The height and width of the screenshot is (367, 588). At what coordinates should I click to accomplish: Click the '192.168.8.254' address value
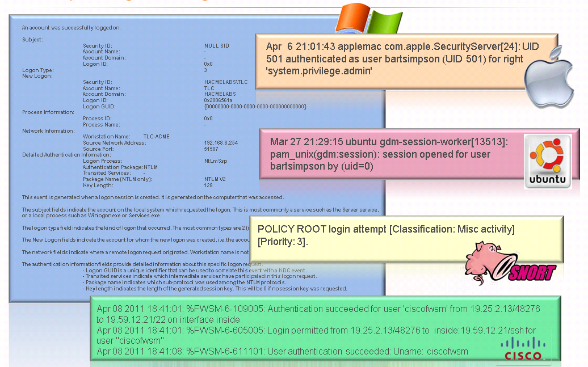[221, 143]
